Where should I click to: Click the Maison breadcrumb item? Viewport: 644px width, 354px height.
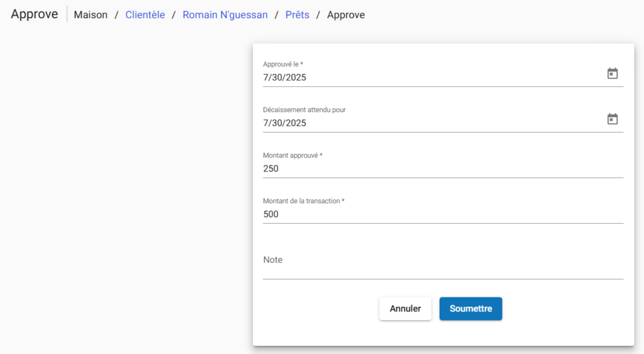[x=91, y=14]
